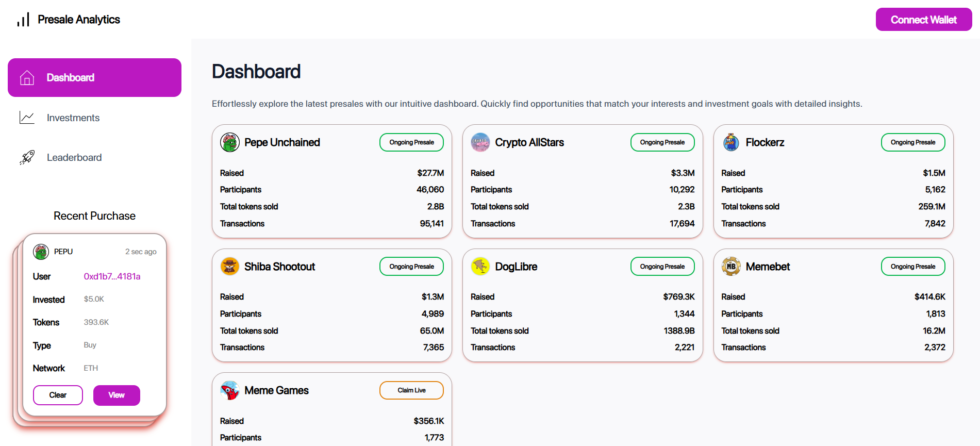
Task: Click the Crypto AllStars token logo
Action: click(x=480, y=142)
